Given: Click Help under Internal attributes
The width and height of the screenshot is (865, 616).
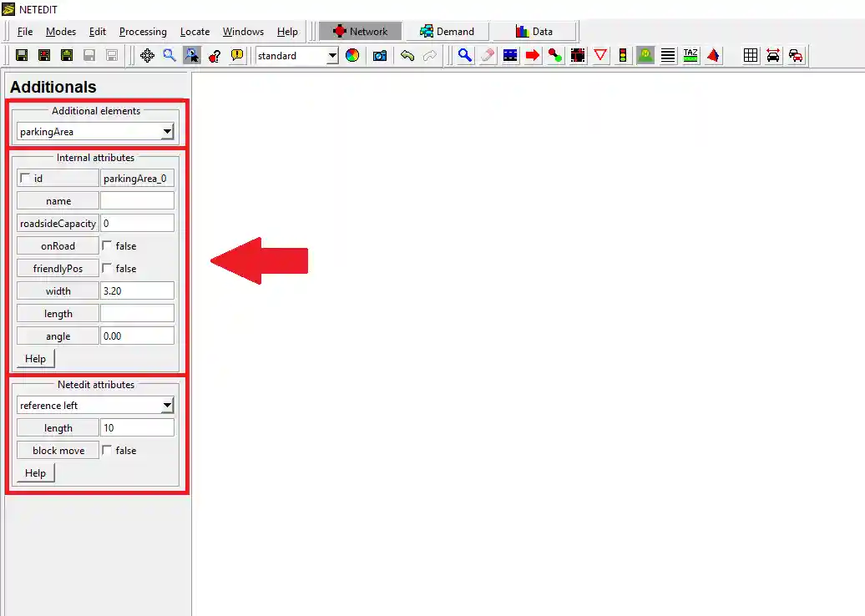Looking at the screenshot, I should [35, 358].
